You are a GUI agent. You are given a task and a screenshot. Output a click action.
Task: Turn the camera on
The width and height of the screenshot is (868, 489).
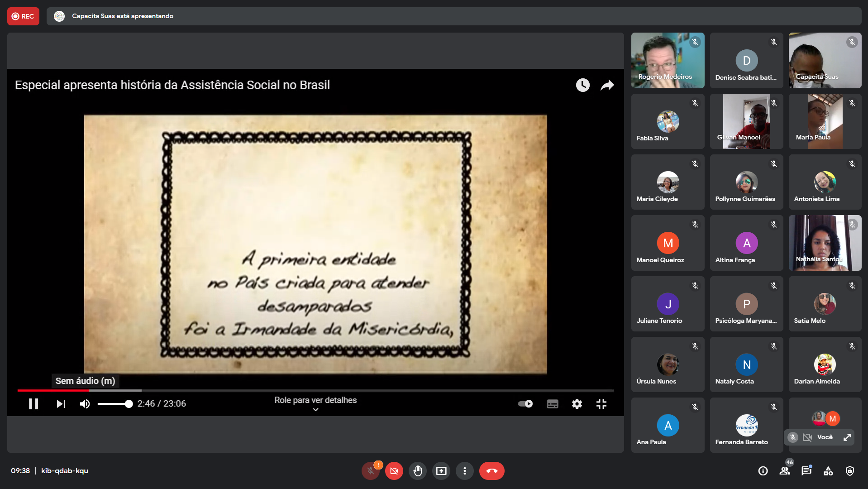(x=394, y=471)
